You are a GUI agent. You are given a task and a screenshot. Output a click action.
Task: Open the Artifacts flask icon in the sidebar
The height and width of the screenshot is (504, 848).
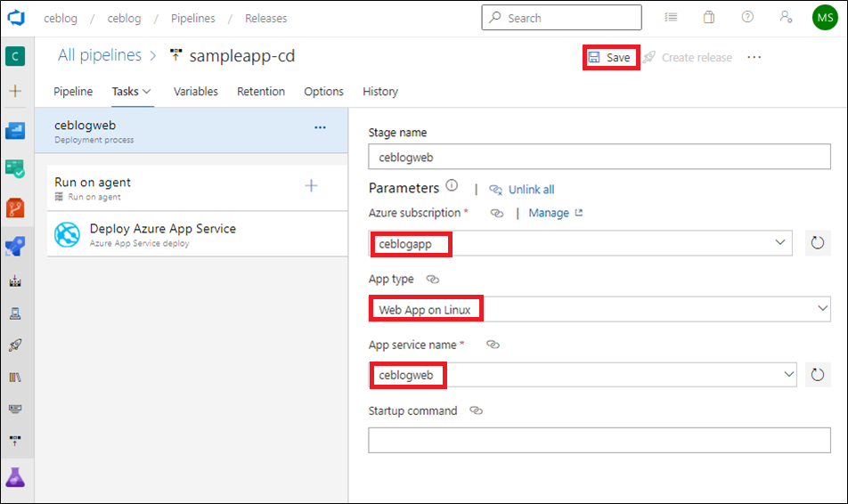[15, 477]
